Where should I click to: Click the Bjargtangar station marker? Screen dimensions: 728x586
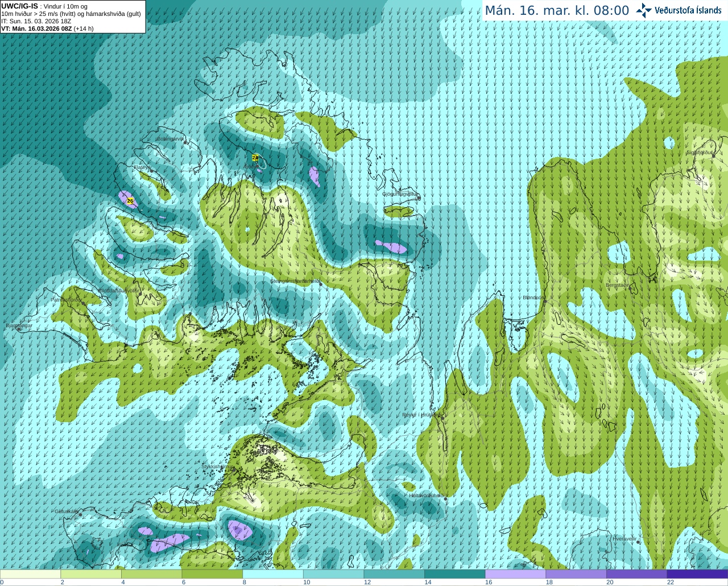pyautogui.click(x=19, y=329)
